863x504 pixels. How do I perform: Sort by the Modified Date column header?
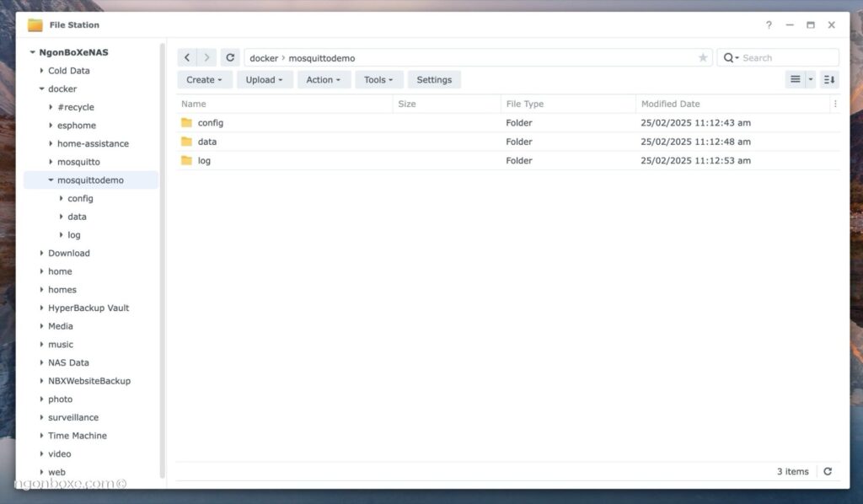tap(732, 104)
